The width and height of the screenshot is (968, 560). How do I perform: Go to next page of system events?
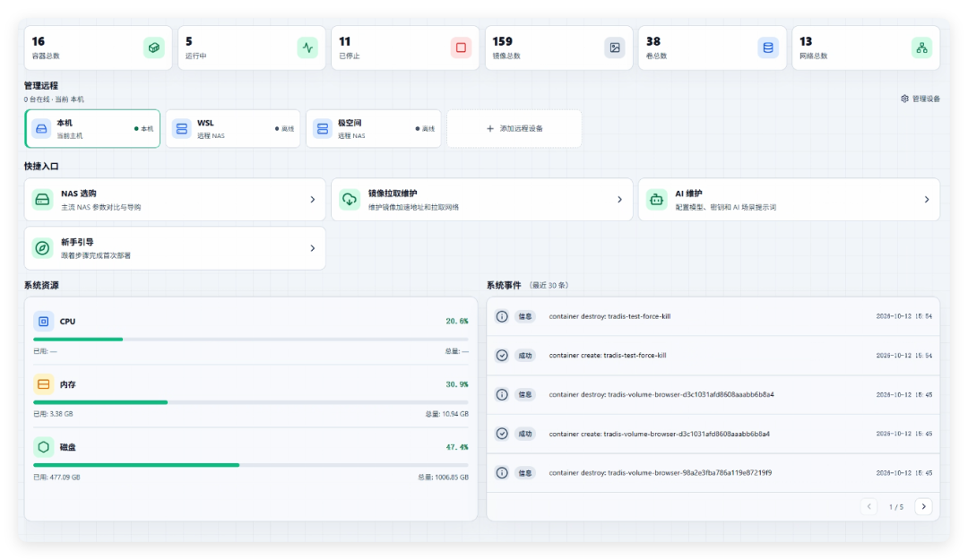(x=923, y=506)
